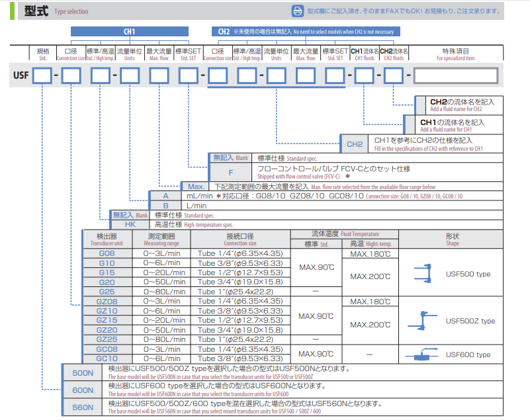Select the GC10 transducer unit cell
The height and width of the screenshot is (420, 530).
[x=107, y=358]
